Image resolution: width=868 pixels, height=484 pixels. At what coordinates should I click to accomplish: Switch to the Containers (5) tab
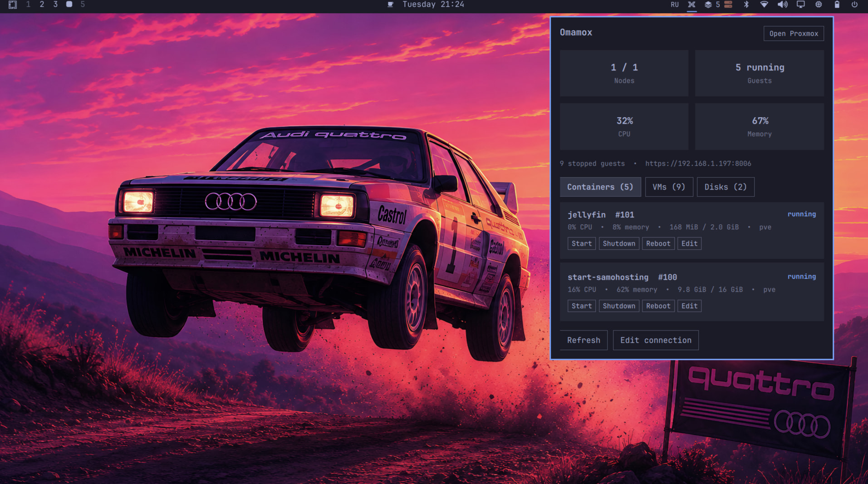(600, 187)
